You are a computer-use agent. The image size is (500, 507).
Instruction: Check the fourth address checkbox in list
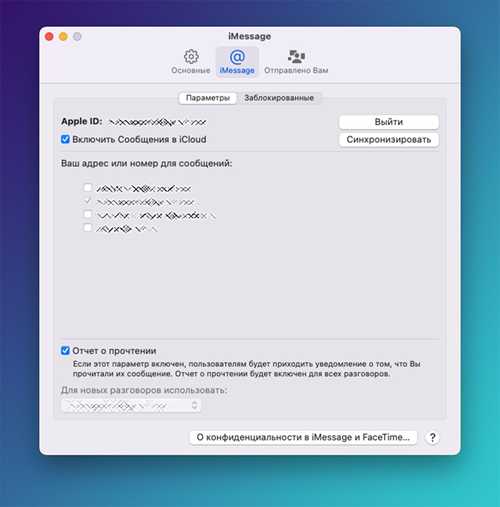[x=87, y=227]
